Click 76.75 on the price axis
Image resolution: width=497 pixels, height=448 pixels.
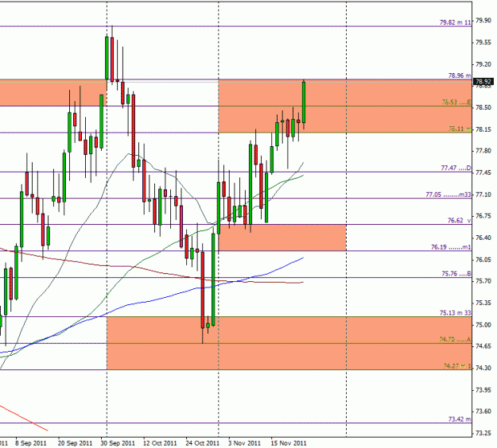point(483,216)
